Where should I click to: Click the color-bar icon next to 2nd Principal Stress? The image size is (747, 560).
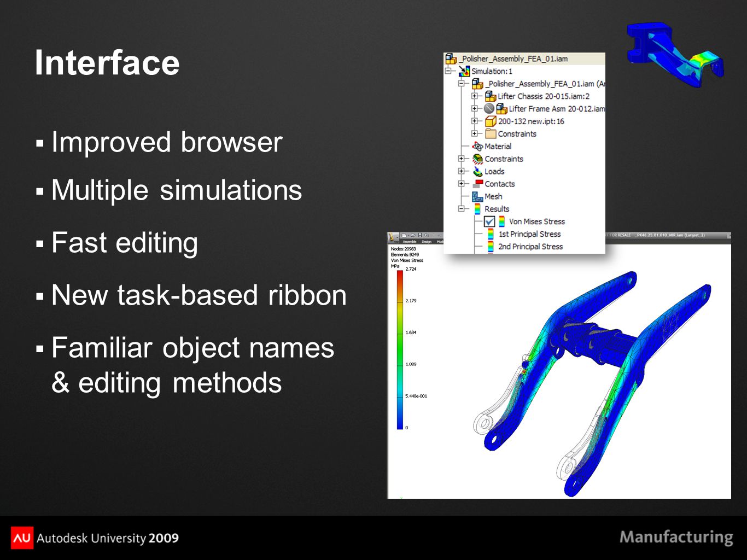[x=491, y=247]
